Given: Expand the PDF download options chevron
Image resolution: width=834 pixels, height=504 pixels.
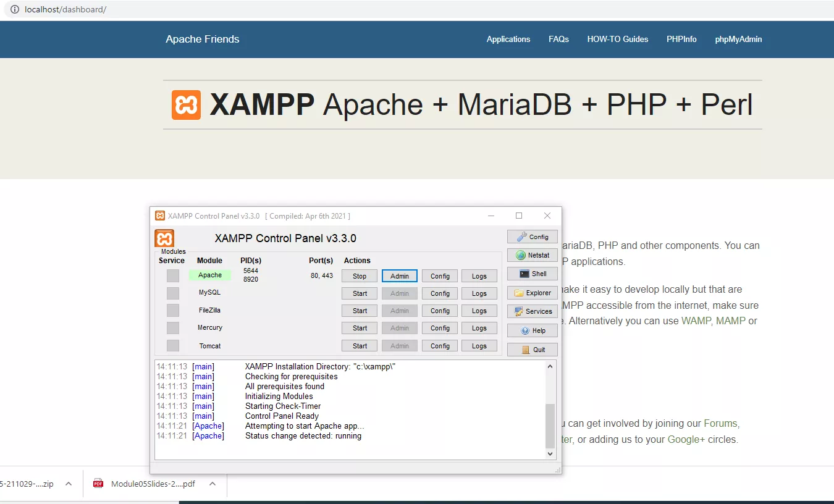Looking at the screenshot, I should [213, 484].
